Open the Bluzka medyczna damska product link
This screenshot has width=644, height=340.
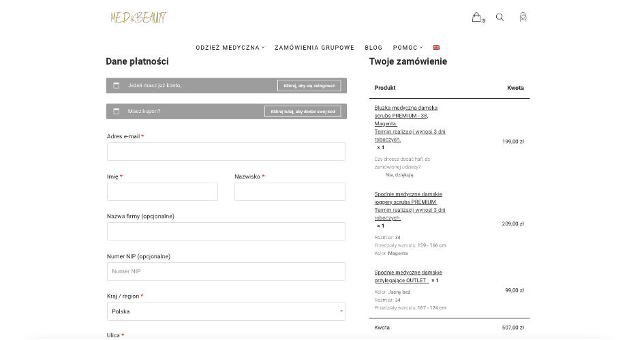(x=406, y=108)
